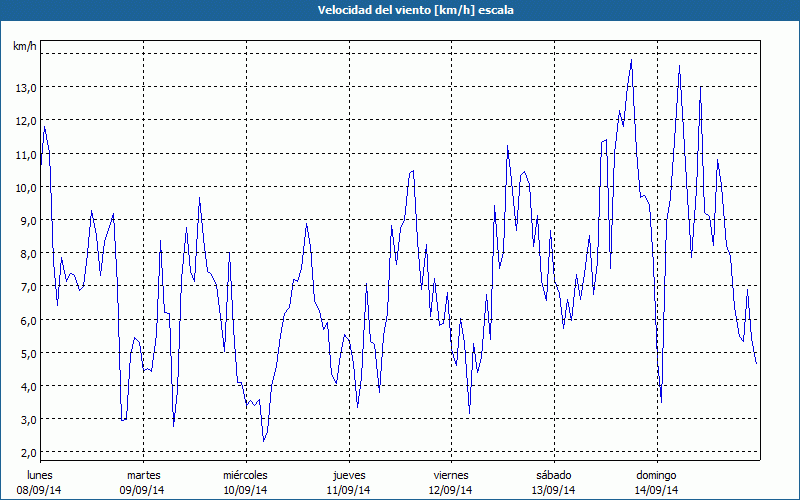Click the 7,0 value on vertical axis
The height and width of the screenshot is (500, 800).
click(26, 287)
